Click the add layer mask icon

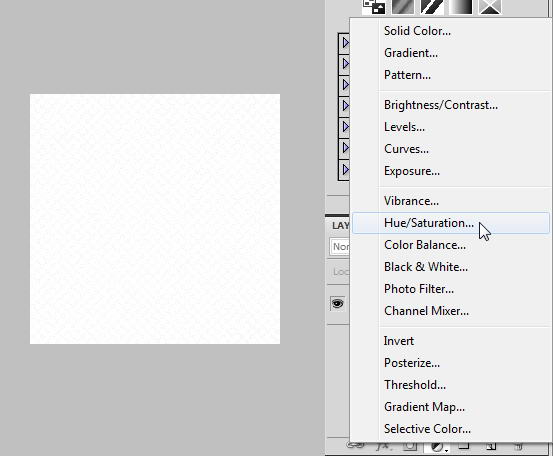click(410, 446)
